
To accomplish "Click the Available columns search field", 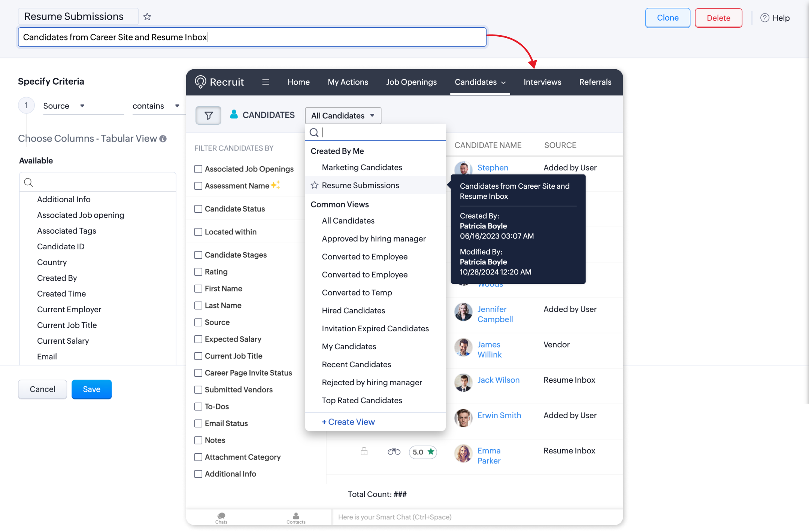I will click(101, 182).
